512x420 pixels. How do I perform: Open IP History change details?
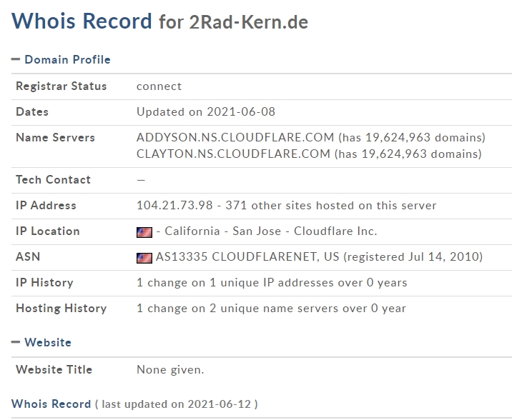tap(272, 283)
